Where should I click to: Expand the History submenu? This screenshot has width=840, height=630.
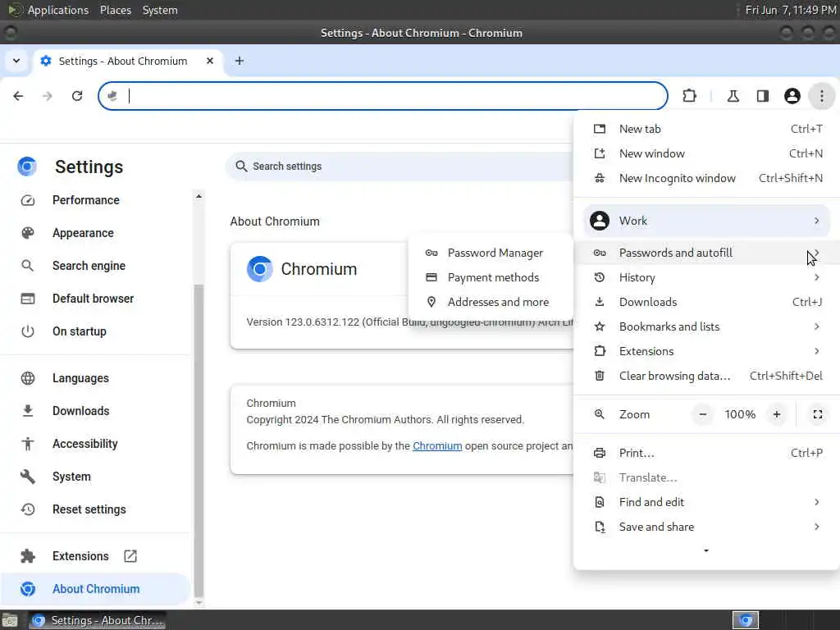point(706,277)
